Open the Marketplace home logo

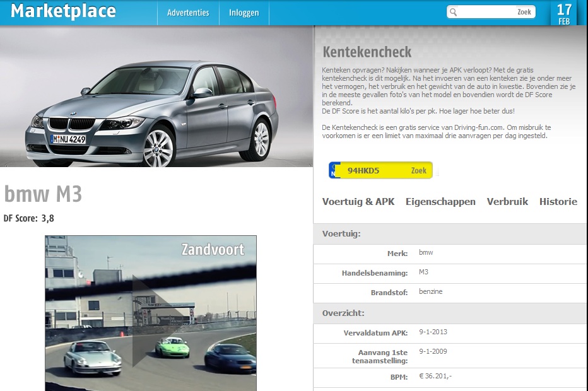click(x=63, y=11)
